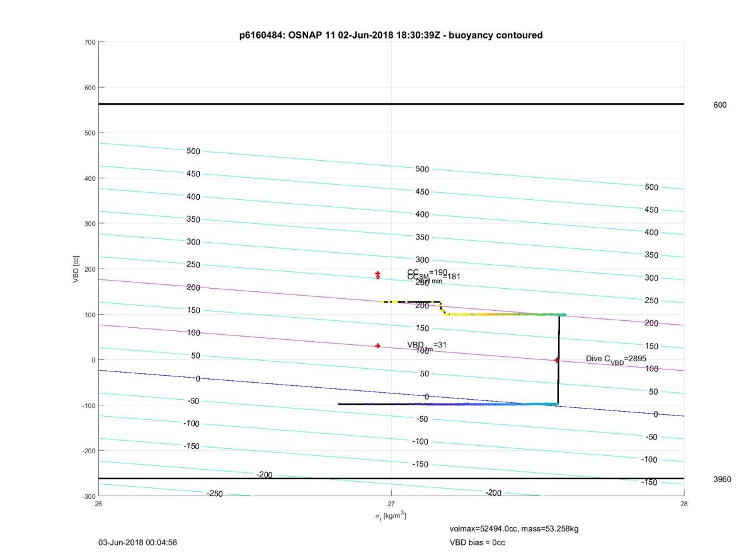
Task: Click the x-axis tick label '26'
Action: click(98, 504)
